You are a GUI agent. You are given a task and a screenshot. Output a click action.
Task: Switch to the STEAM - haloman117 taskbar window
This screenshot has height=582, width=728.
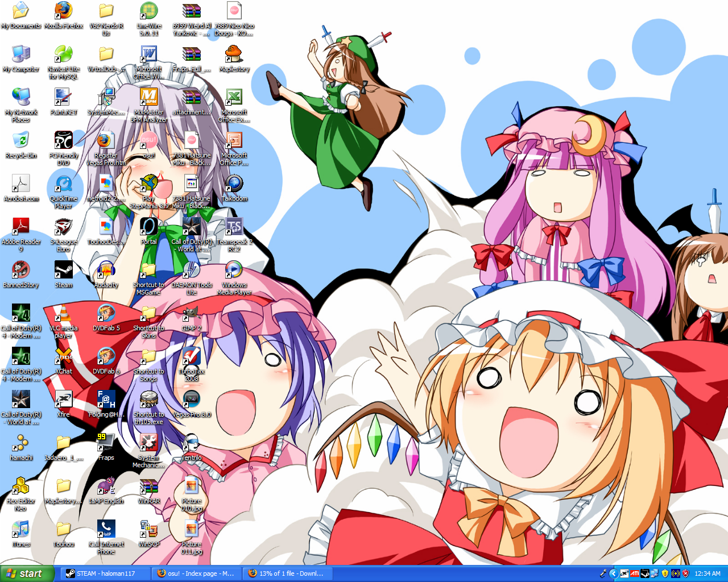tap(106, 573)
